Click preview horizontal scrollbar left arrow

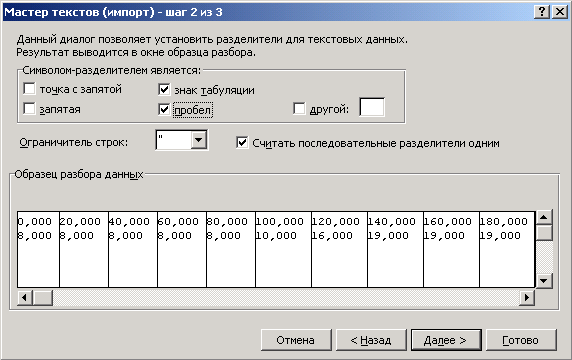24,298
